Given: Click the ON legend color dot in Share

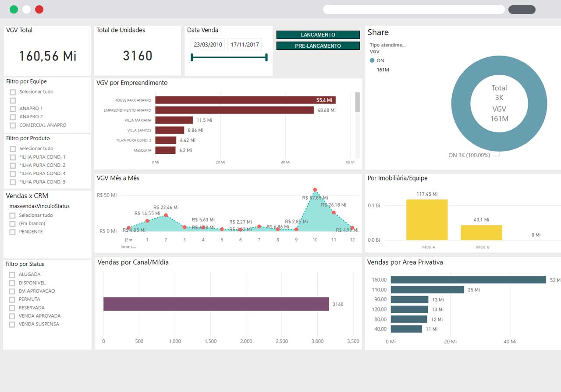Looking at the screenshot, I should pos(372,60).
